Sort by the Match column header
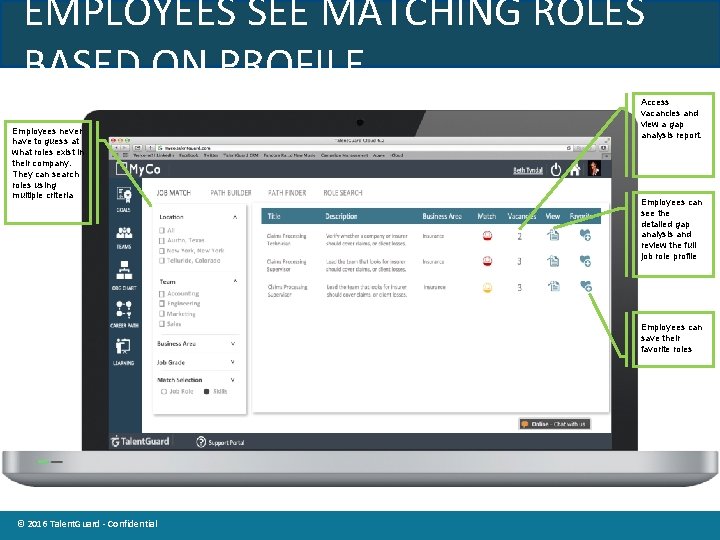The image size is (720, 540). (487, 216)
